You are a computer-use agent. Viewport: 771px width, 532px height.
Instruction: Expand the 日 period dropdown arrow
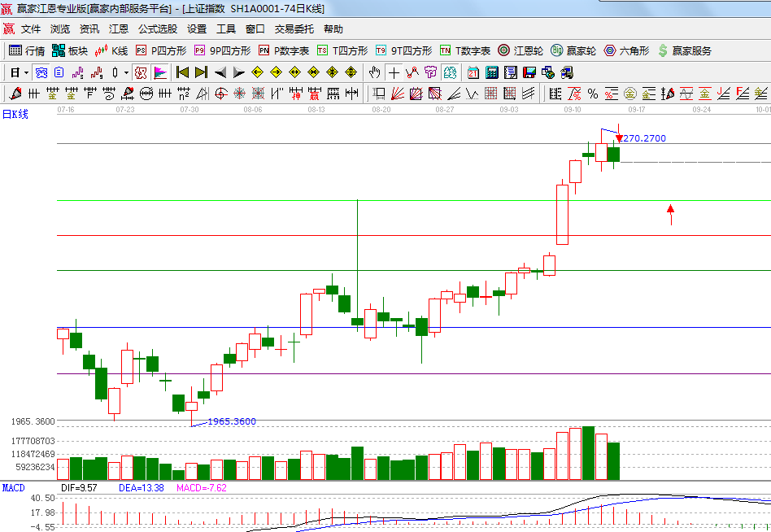click(x=26, y=72)
